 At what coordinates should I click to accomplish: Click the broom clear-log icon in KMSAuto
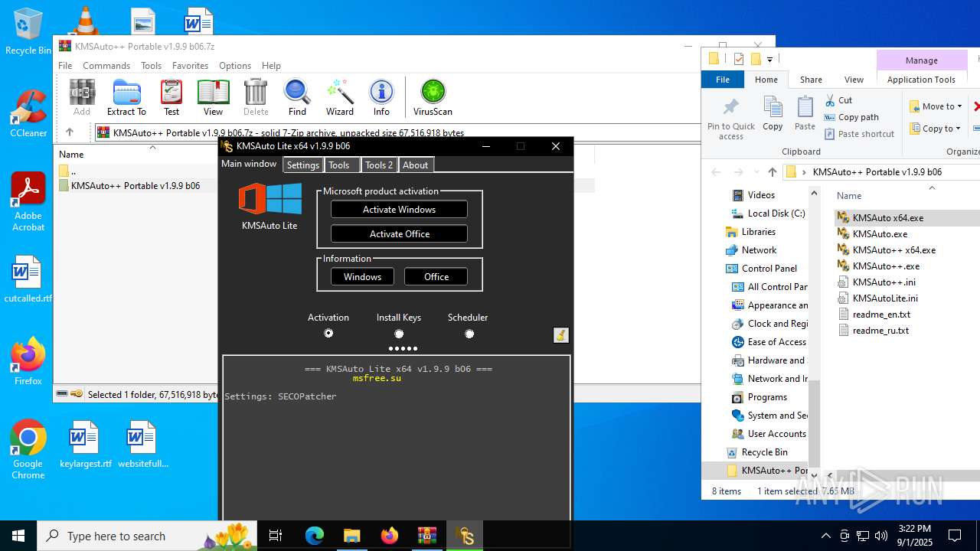click(561, 334)
